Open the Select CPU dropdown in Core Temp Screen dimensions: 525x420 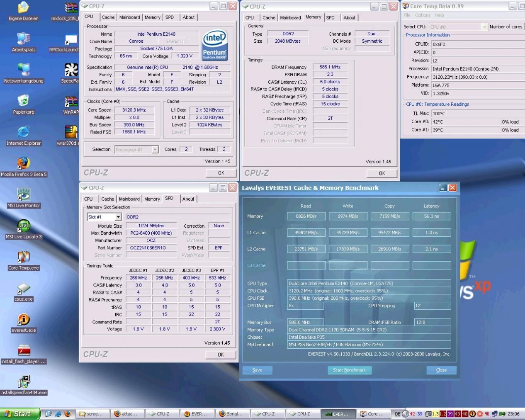(x=484, y=27)
